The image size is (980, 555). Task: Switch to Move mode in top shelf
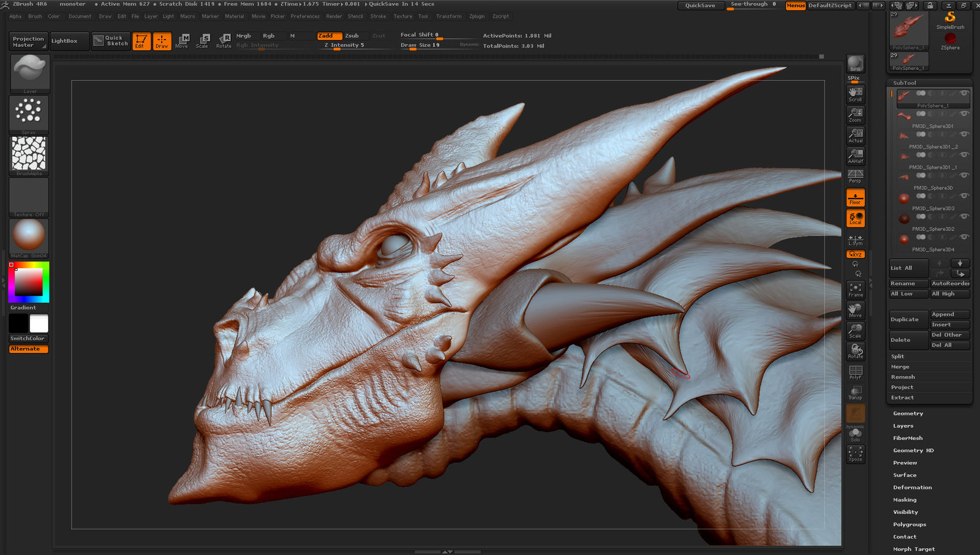coord(182,41)
